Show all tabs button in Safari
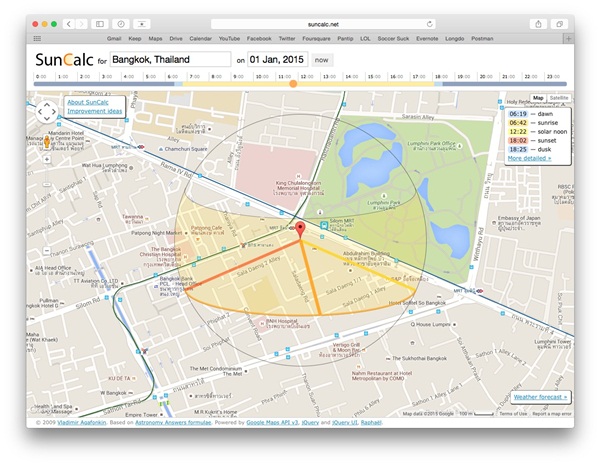 559,24
